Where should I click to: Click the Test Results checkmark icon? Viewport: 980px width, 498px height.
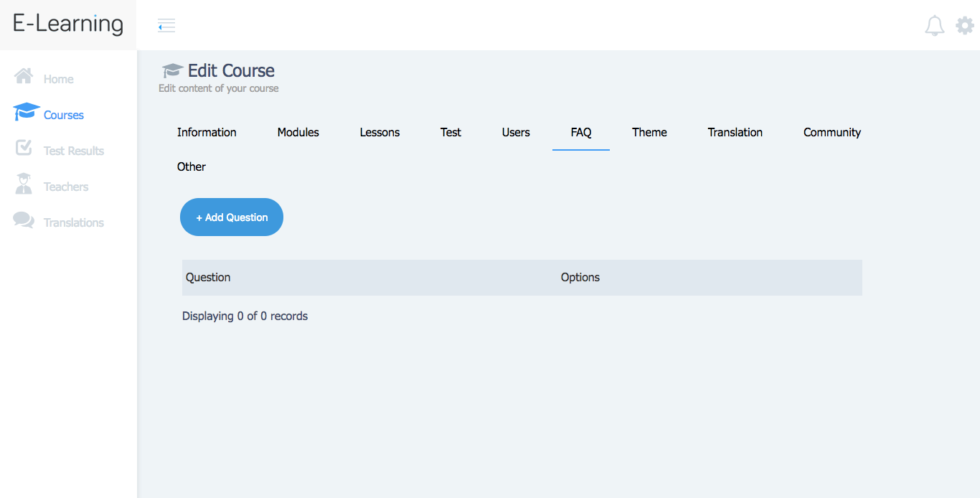[x=24, y=147]
